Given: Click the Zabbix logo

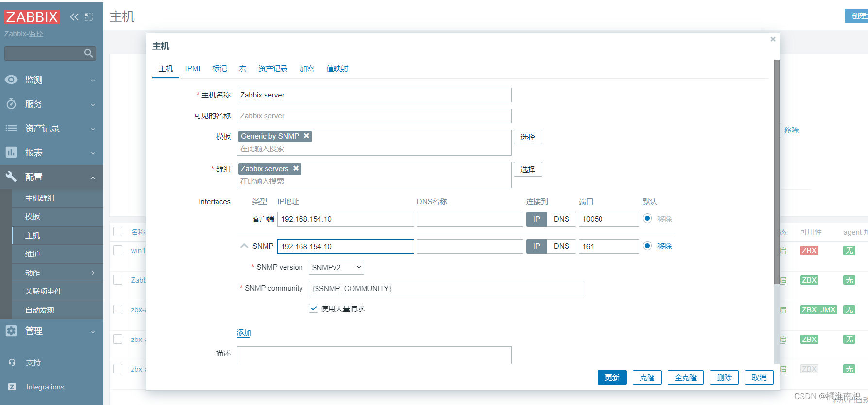Looking at the screenshot, I should (32, 17).
